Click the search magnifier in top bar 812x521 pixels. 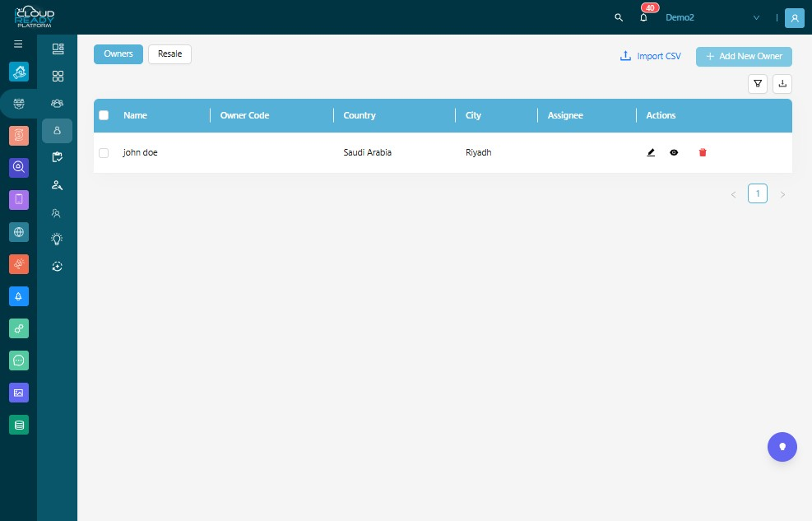pos(619,17)
